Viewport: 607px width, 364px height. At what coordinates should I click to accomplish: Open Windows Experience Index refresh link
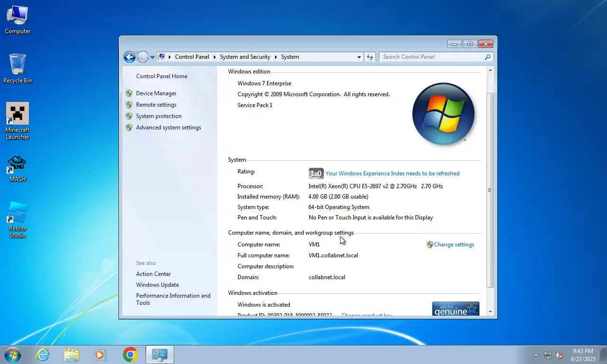tap(392, 173)
